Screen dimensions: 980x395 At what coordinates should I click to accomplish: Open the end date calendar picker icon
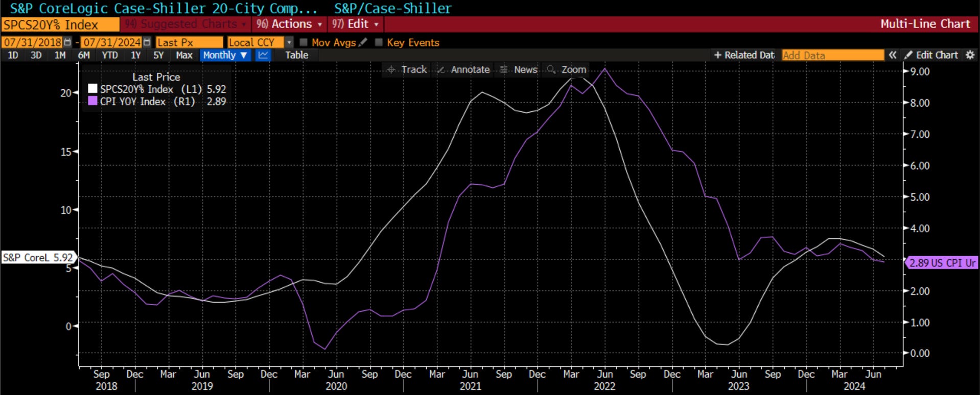point(147,42)
